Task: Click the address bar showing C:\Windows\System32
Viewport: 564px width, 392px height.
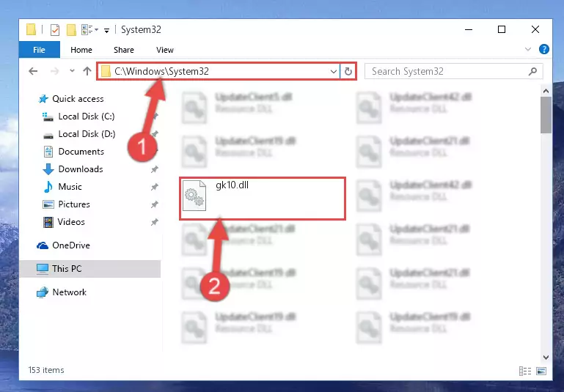Action: pyautogui.click(x=219, y=71)
